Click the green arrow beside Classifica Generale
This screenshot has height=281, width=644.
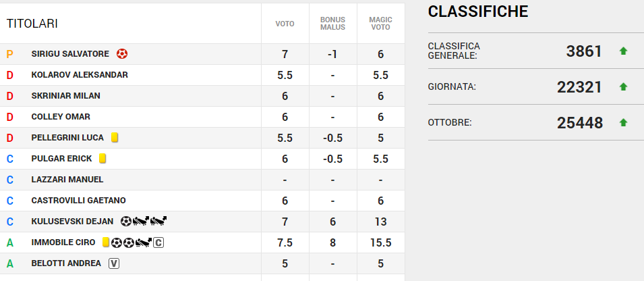tap(623, 51)
